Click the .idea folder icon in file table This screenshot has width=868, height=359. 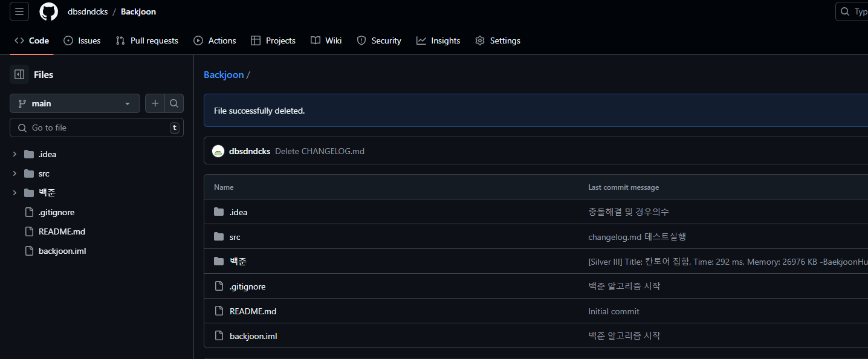219,212
